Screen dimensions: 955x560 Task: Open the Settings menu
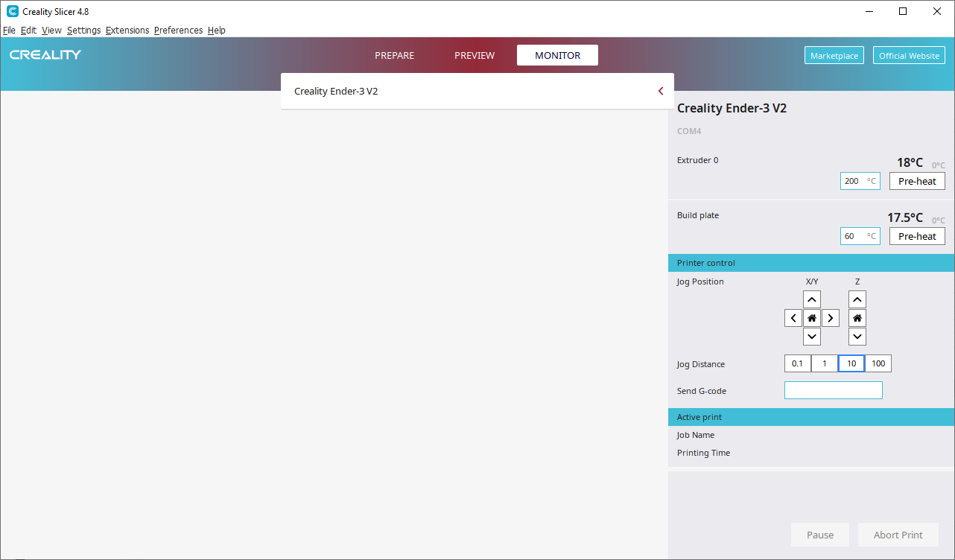point(83,31)
